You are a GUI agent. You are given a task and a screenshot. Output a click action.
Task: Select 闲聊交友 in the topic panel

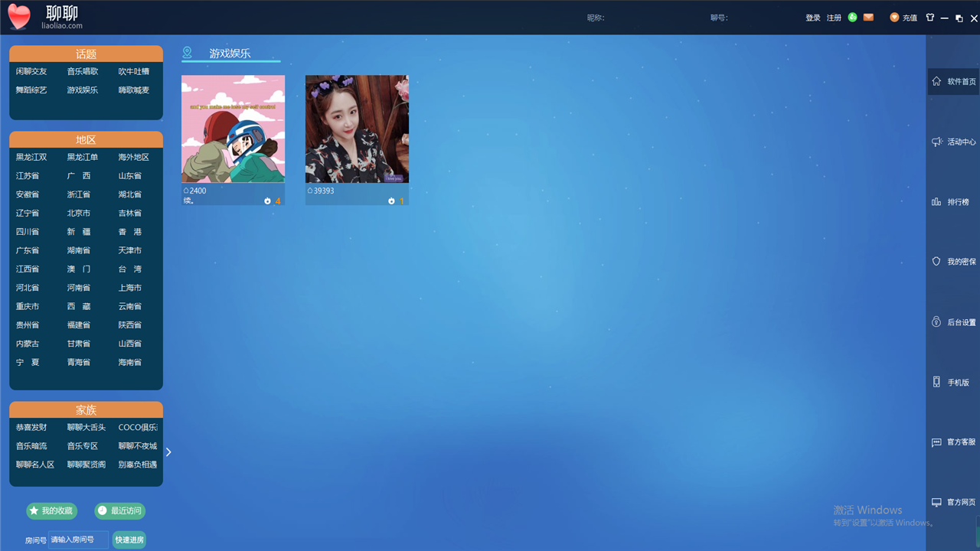pos(31,72)
